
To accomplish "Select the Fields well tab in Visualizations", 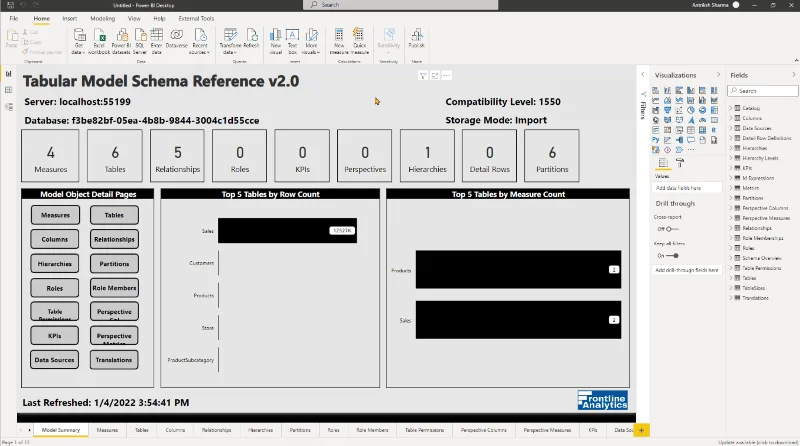I will [663, 163].
